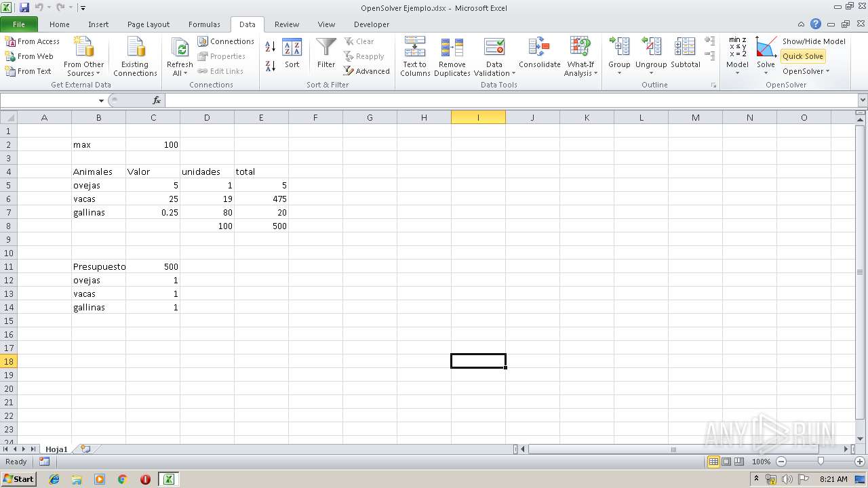The image size is (868, 488).
Task: Click Advanced filter option
Action: pos(367,71)
